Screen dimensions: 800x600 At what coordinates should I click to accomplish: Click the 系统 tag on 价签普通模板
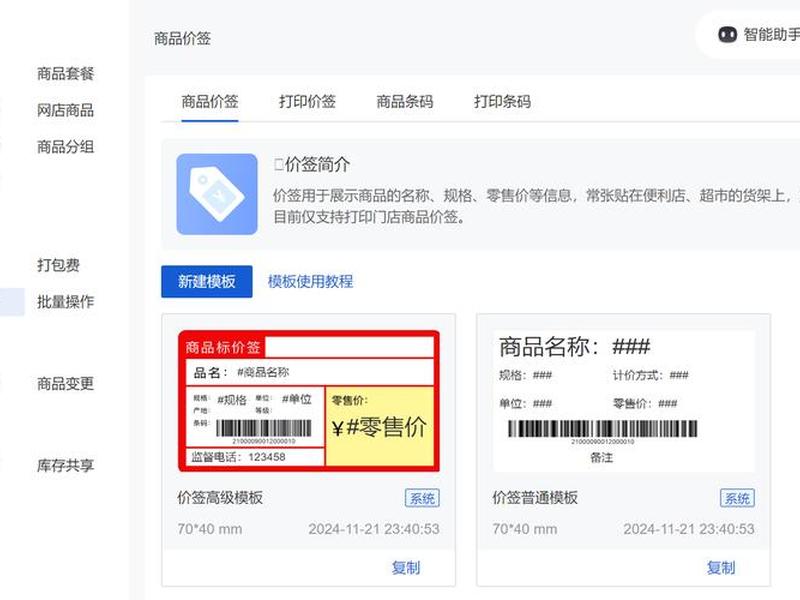tap(737, 498)
